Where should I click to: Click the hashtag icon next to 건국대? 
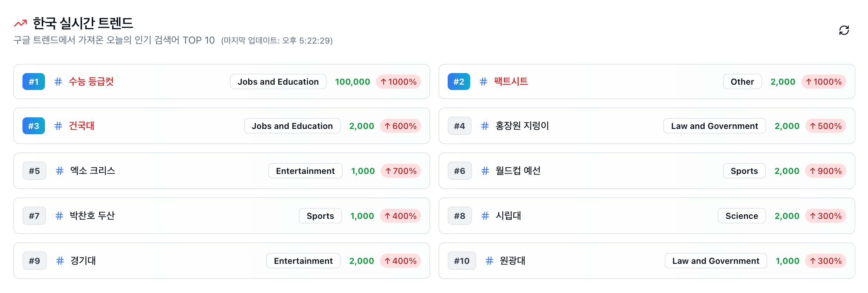click(58, 126)
